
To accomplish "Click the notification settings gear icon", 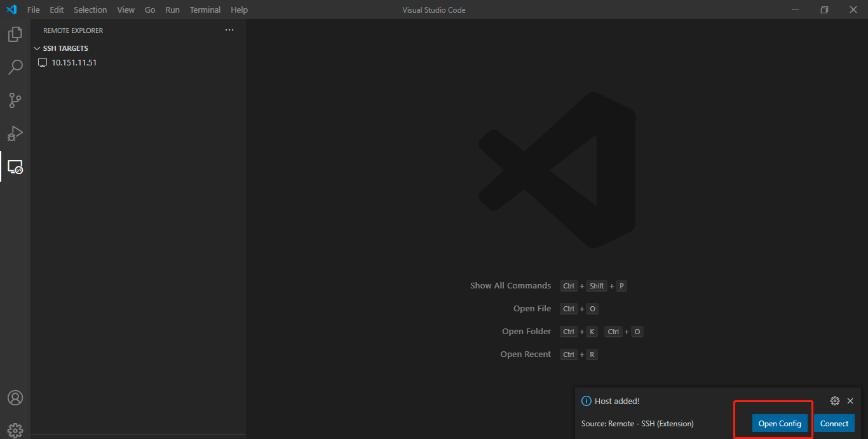I will [x=835, y=401].
